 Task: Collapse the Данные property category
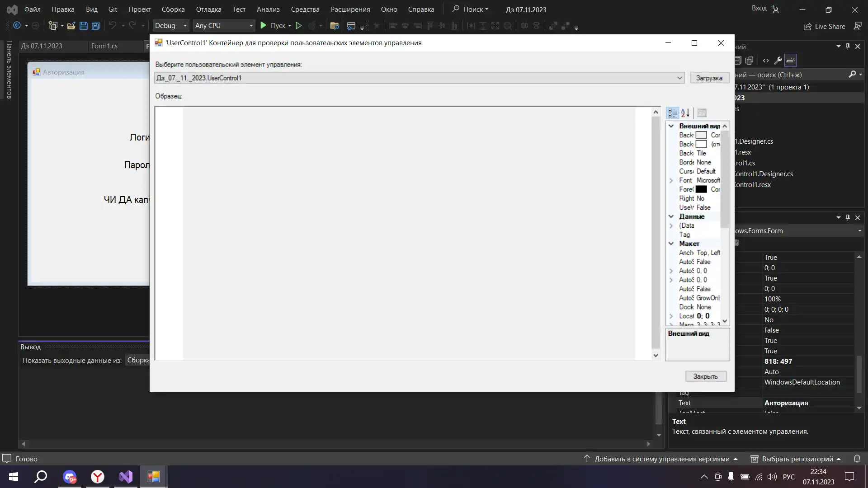coord(671,216)
